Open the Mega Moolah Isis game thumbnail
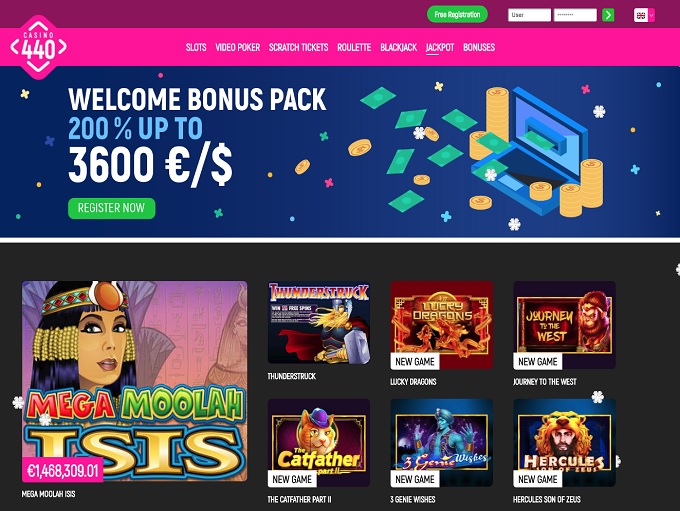This screenshot has height=511, width=680. (134, 381)
